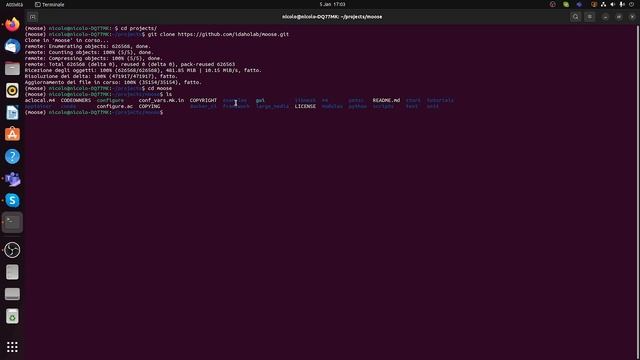Viewport: 640px width, 360px height.
Task: Launch LibreOffice Writer from the dock
Action: tap(12, 112)
